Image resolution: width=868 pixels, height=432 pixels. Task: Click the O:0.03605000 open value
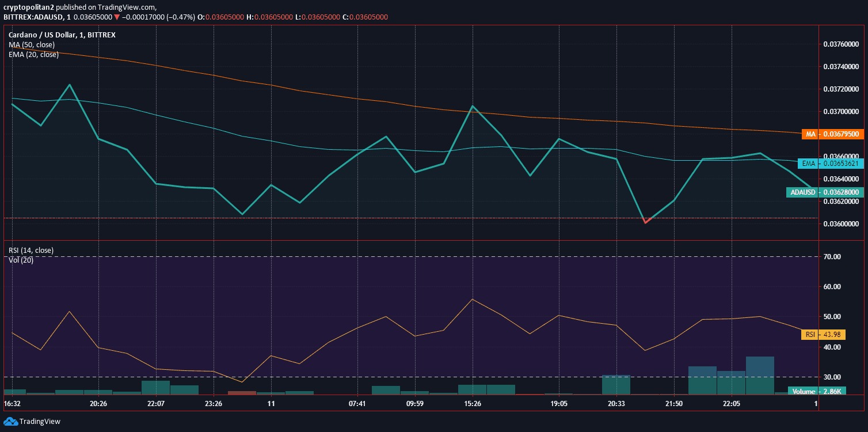tap(222, 17)
